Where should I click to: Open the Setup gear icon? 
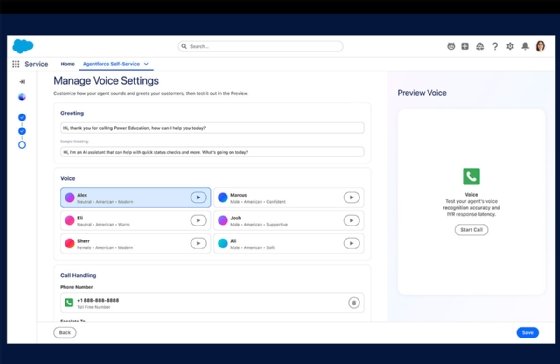(x=510, y=46)
